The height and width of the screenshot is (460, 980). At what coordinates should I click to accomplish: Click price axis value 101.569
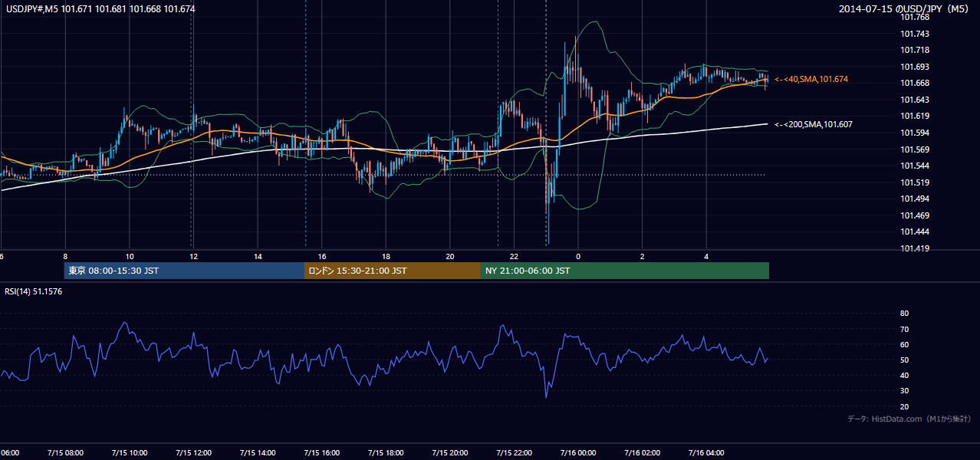coord(914,149)
